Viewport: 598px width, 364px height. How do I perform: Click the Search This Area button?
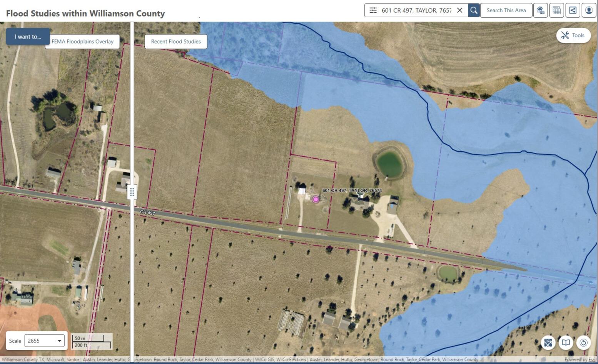(x=506, y=10)
